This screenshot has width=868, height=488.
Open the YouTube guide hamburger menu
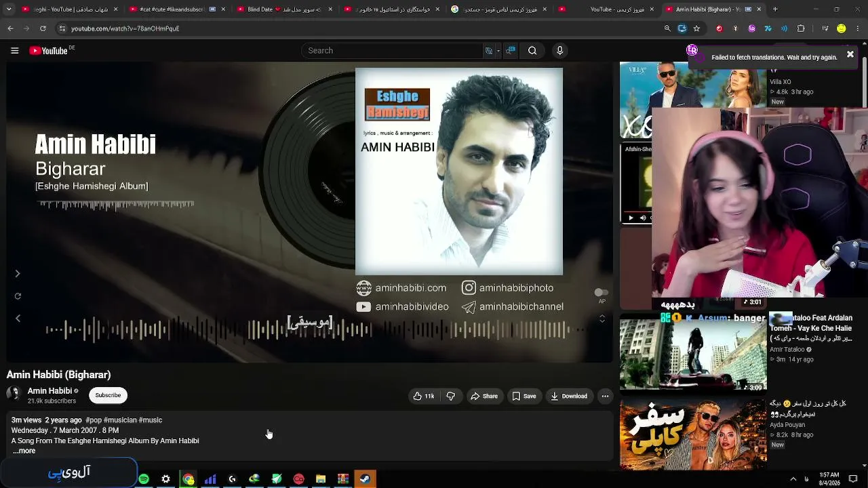(x=14, y=51)
